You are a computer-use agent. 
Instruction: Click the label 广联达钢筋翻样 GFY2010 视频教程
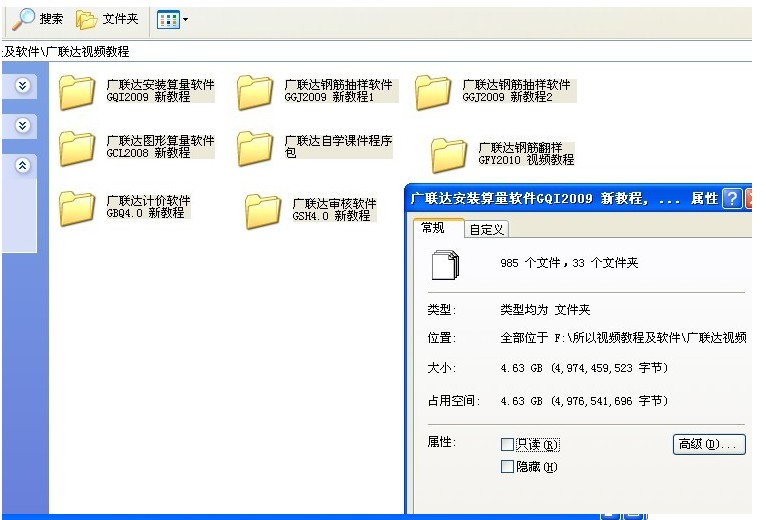click(x=526, y=153)
